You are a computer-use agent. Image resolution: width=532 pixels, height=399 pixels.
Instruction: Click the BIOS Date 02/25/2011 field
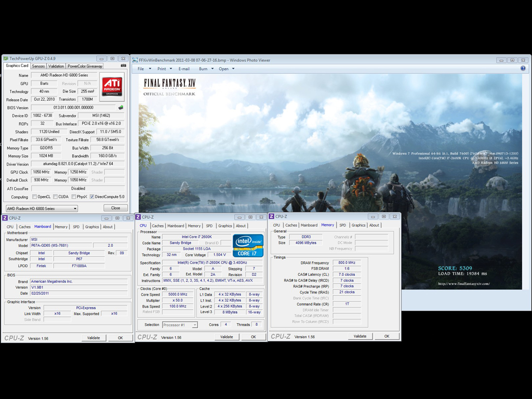[79, 293]
